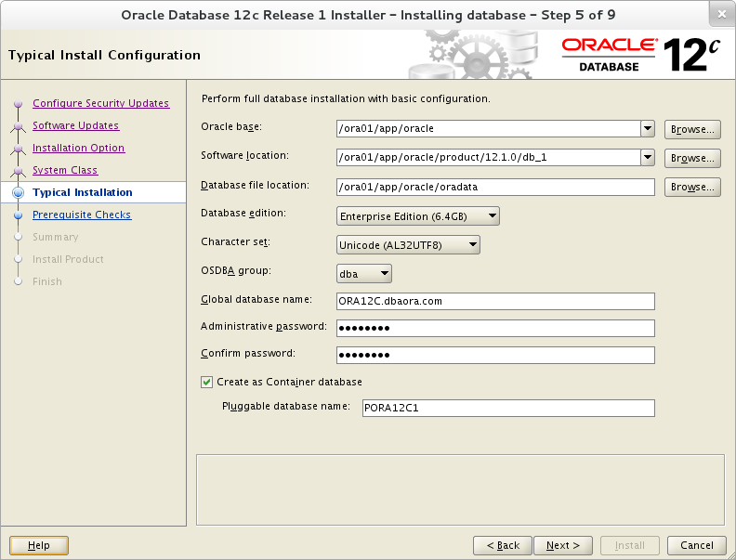Click the Oracle base path field
The height and width of the screenshot is (560, 736).
coord(489,128)
